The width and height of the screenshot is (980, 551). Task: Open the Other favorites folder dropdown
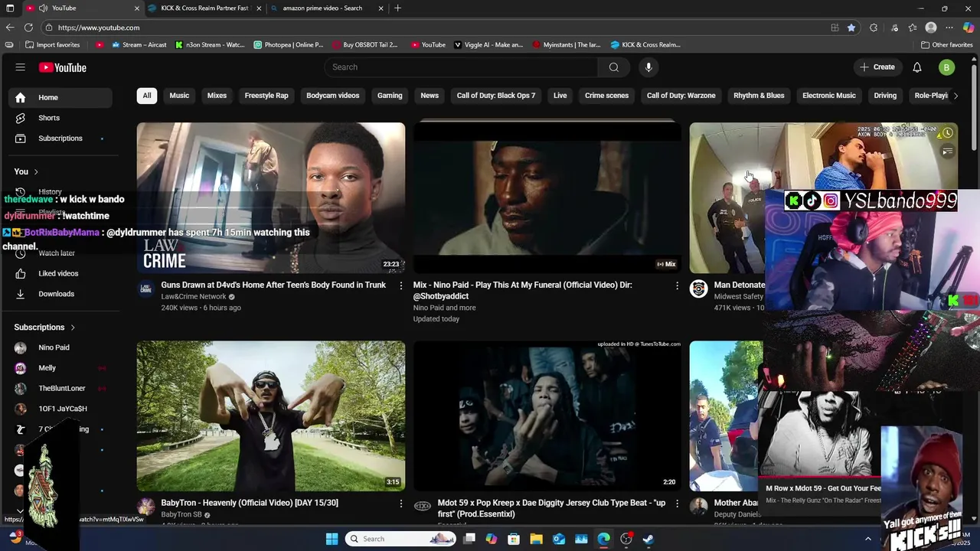tap(946, 44)
